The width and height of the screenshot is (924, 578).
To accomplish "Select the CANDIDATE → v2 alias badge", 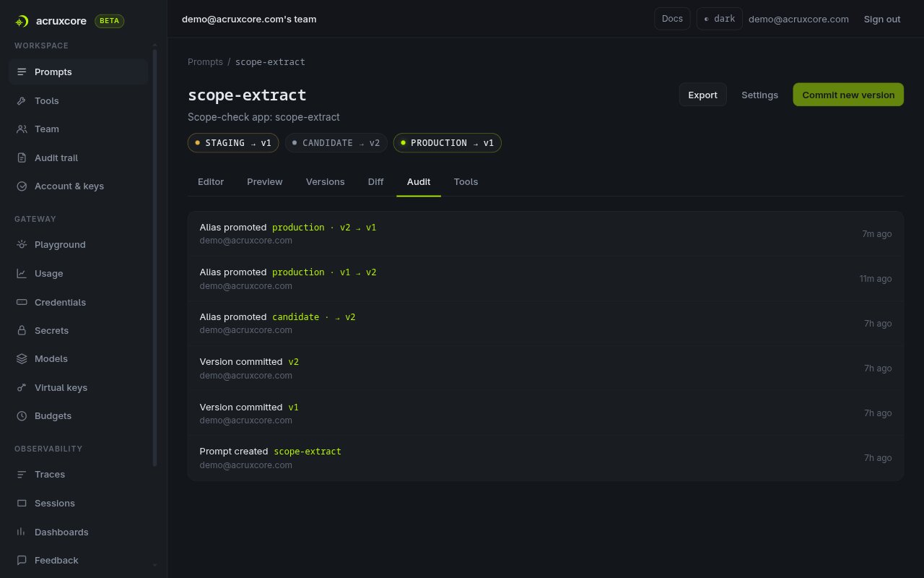I will coord(336,143).
